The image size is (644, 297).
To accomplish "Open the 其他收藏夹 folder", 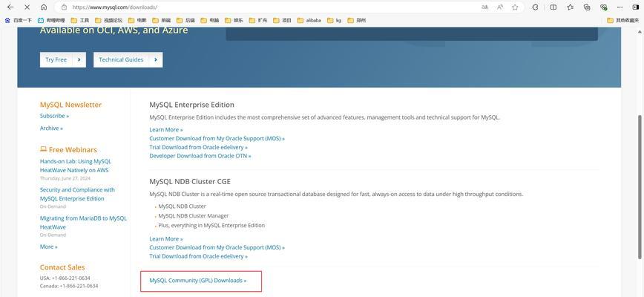I will click(623, 20).
